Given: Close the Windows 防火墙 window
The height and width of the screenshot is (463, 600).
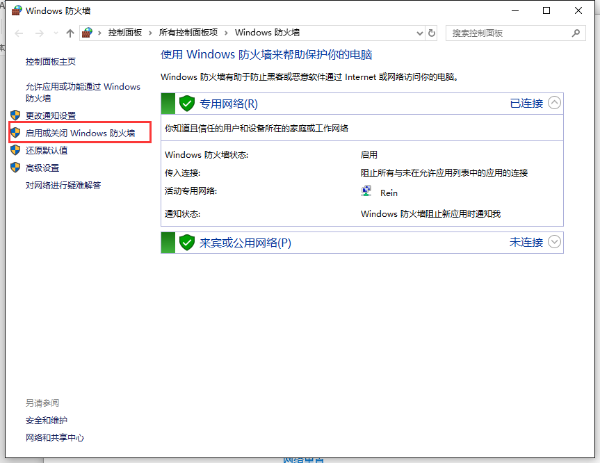Looking at the screenshot, I should click(579, 10).
